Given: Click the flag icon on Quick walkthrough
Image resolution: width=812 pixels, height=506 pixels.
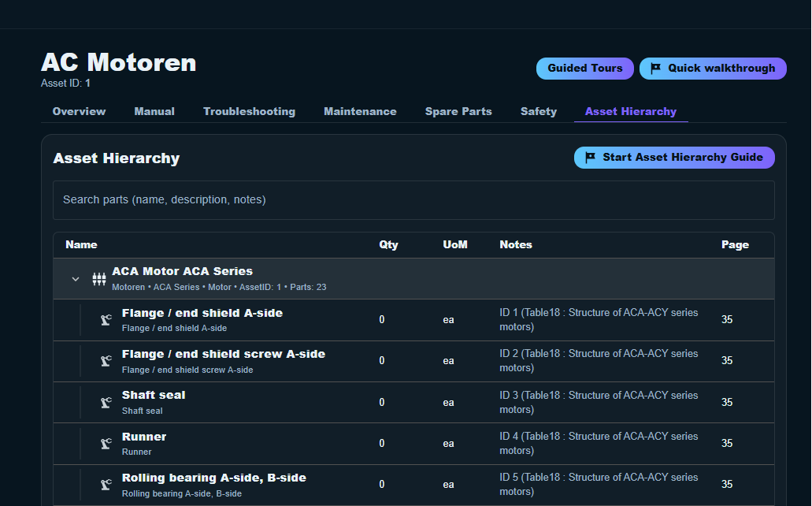Looking at the screenshot, I should [656, 69].
